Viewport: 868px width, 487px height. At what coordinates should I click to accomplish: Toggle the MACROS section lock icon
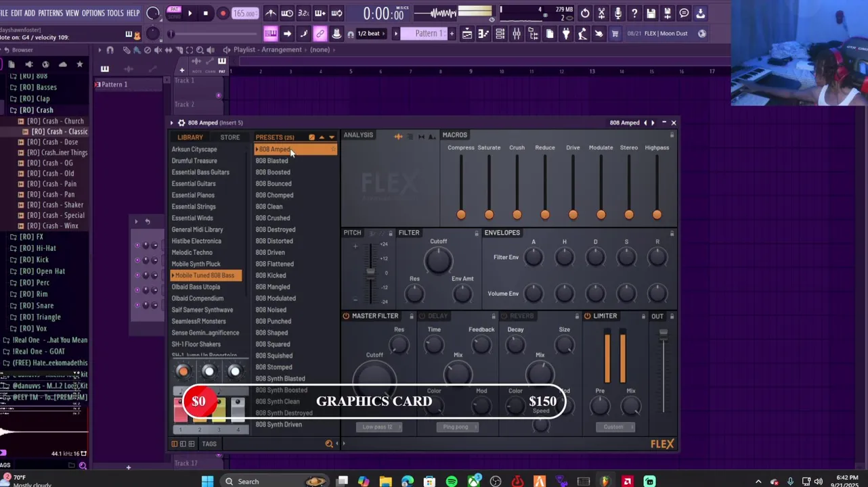672,135
